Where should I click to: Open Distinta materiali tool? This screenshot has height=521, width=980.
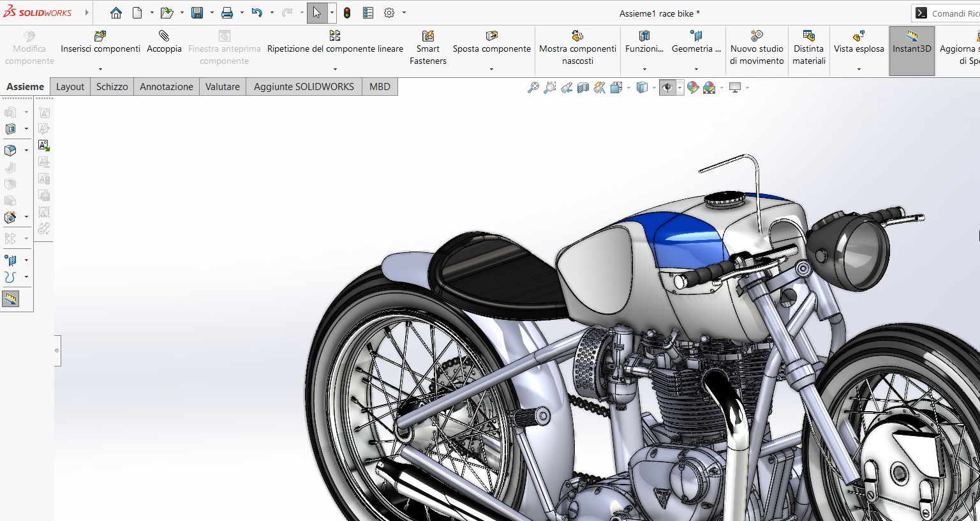(808, 47)
